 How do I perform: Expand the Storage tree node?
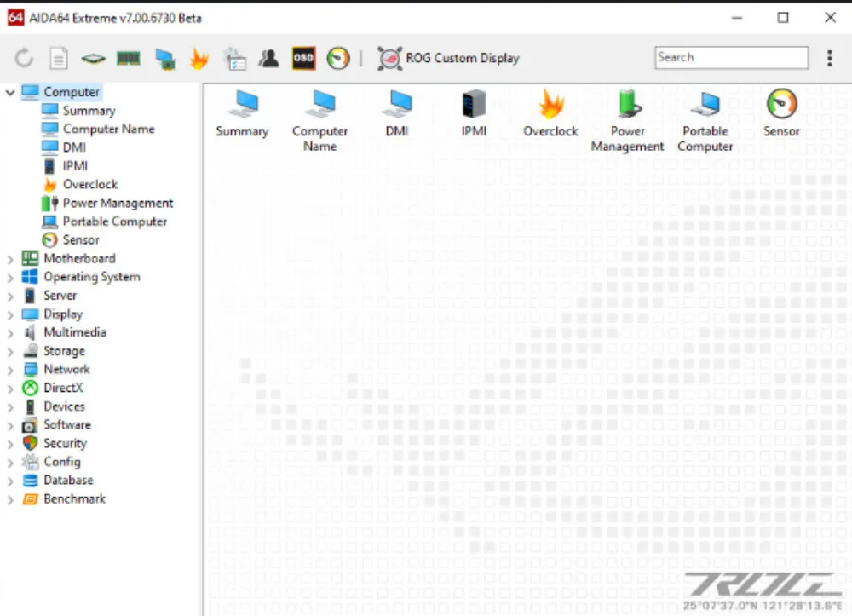9,353
